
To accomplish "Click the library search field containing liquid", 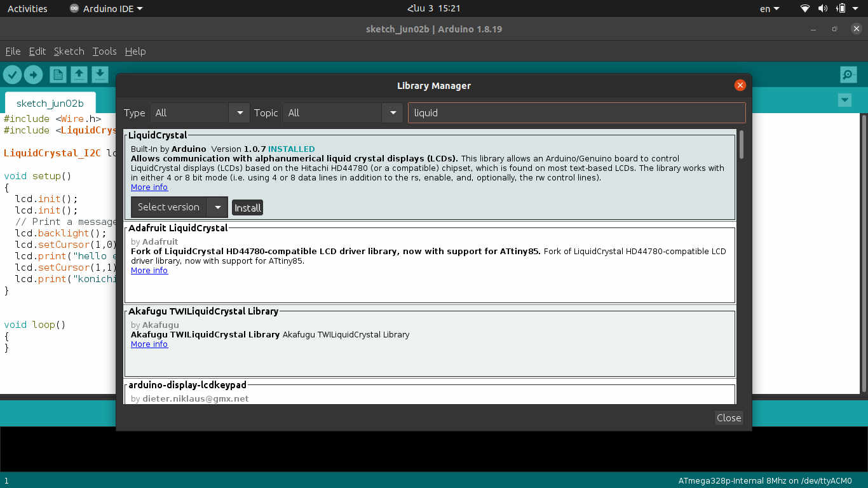I will (x=576, y=113).
